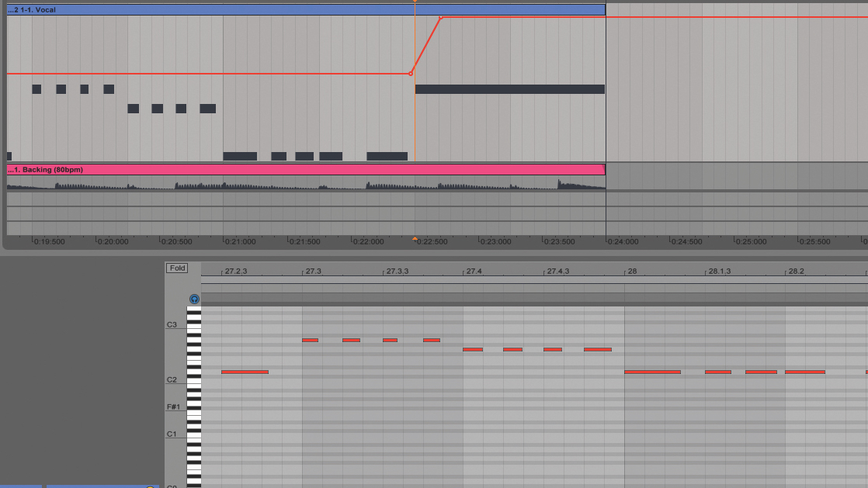The width and height of the screenshot is (868, 488).
Task: Click the F#1 label on the piano roll
Action: pos(173,407)
